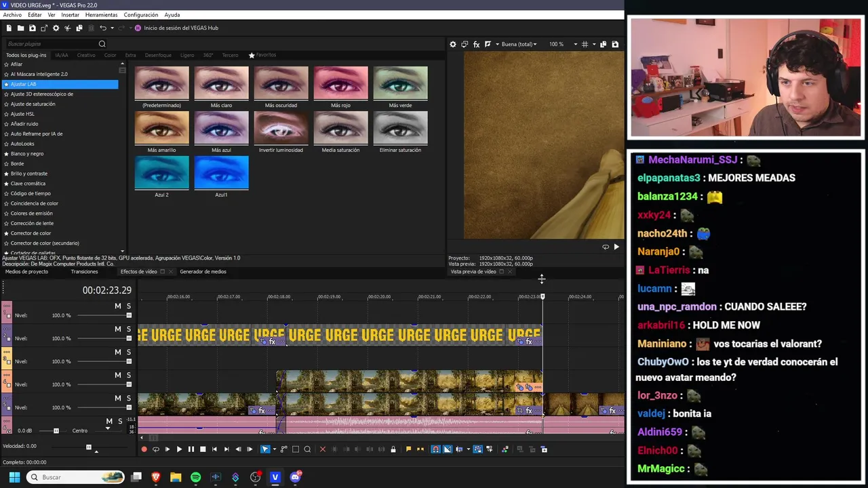Viewport: 868px width, 488px height.
Task: Mute the audio track
Action: point(108,422)
